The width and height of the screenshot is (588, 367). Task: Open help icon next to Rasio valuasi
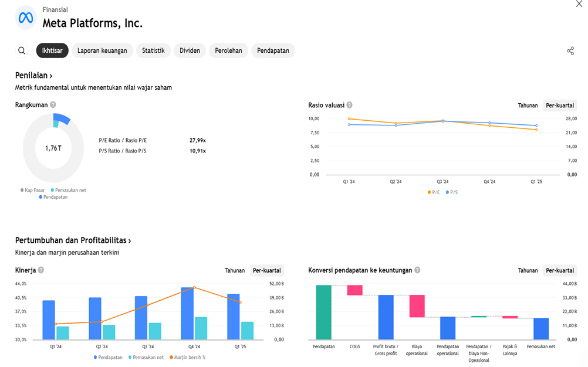(349, 105)
